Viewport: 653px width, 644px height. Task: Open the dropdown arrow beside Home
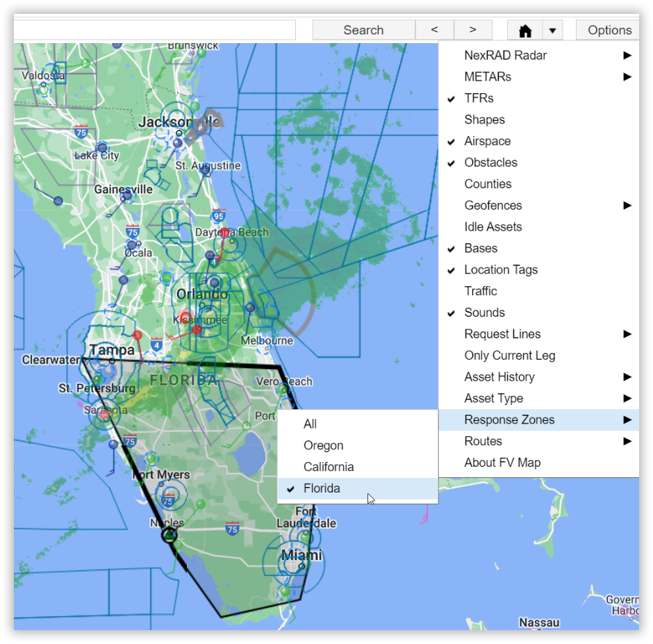[x=553, y=30]
